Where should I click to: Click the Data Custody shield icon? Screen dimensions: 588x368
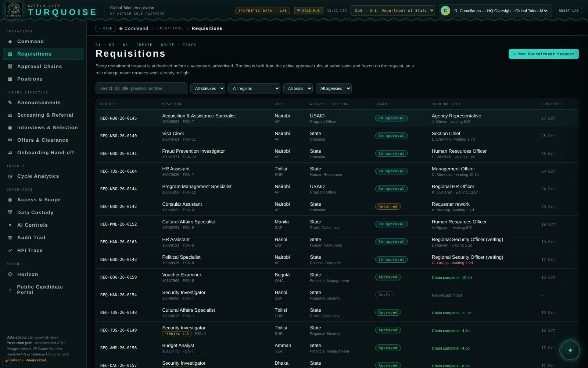pos(10,212)
